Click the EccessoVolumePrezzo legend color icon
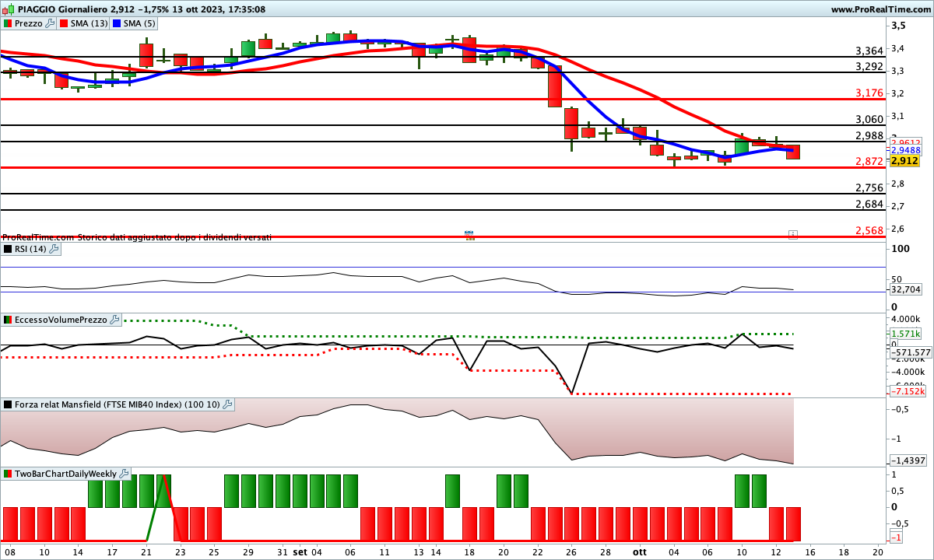 click(x=8, y=320)
